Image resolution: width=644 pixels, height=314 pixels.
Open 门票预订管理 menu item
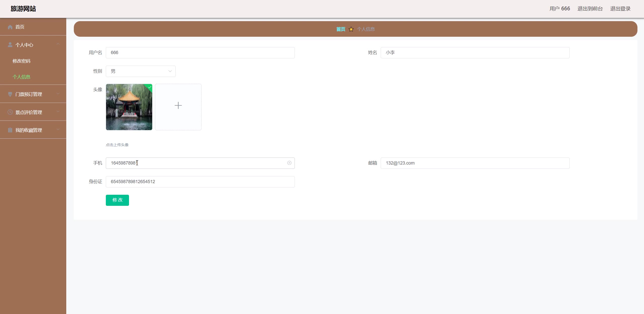point(33,94)
